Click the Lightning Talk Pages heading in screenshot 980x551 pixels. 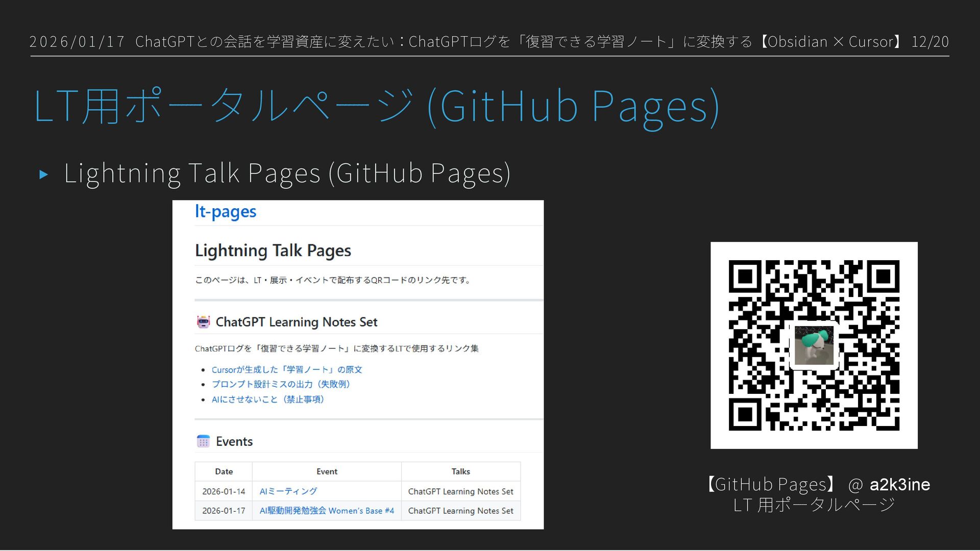coord(273,251)
